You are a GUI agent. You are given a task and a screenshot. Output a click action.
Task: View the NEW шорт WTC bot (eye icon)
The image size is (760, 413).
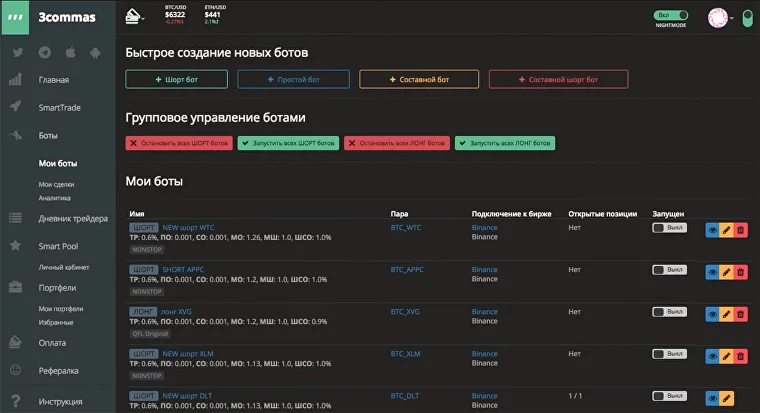point(712,229)
